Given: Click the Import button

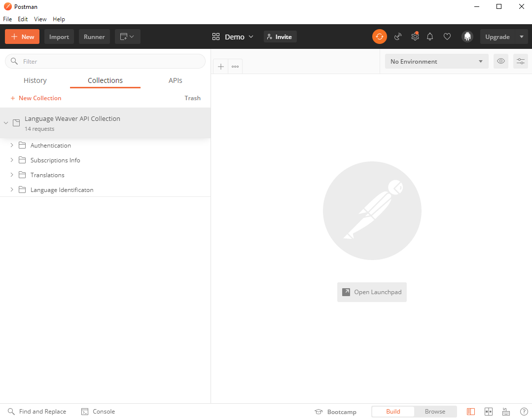Looking at the screenshot, I should (x=59, y=37).
